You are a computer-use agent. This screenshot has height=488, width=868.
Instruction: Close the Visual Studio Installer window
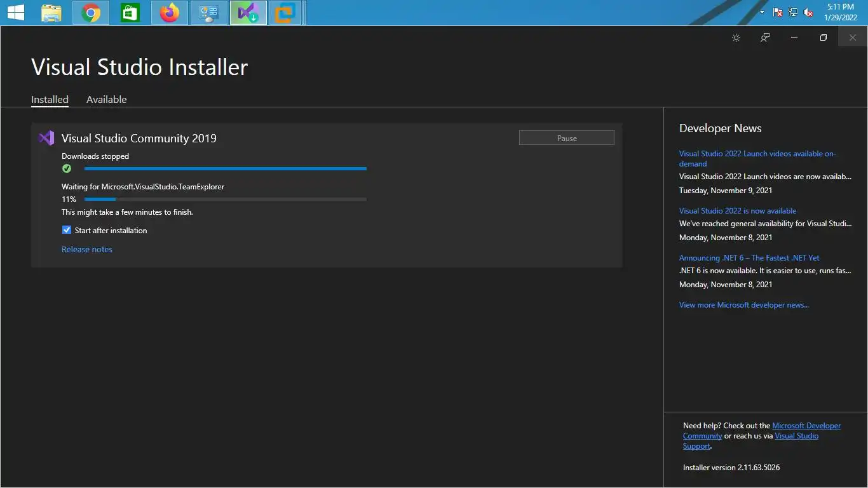(x=853, y=37)
